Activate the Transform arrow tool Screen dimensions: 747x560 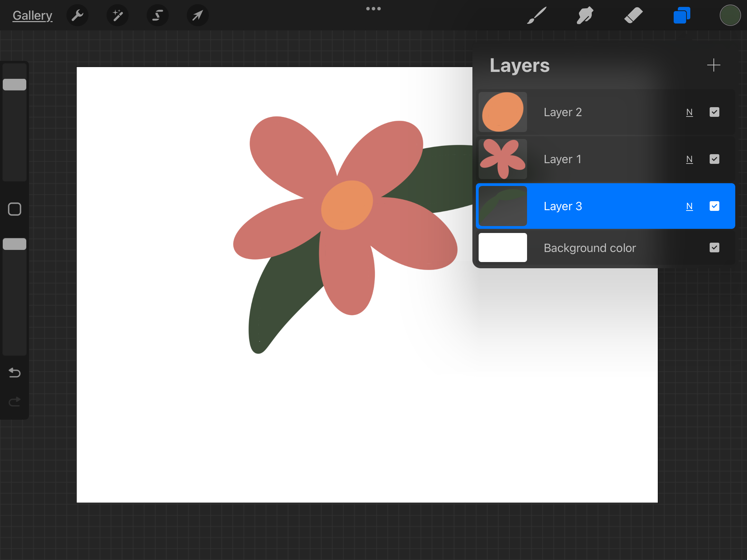[x=197, y=15]
